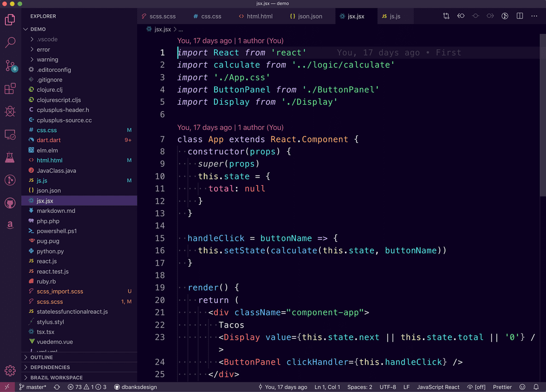
Task: Switch to the css.css tab
Action: (x=207, y=16)
